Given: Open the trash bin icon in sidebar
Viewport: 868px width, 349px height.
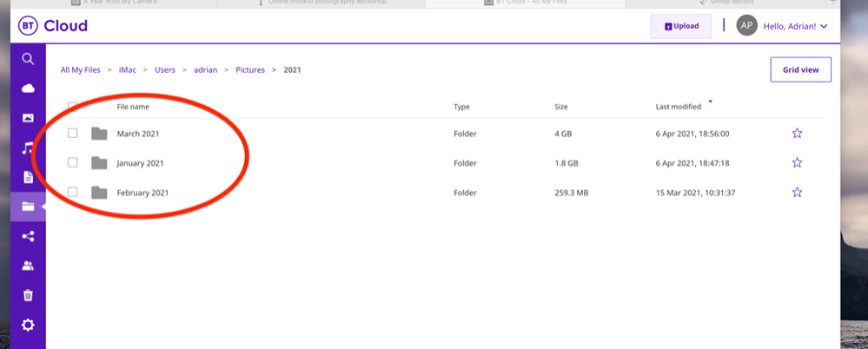Looking at the screenshot, I should (28, 295).
